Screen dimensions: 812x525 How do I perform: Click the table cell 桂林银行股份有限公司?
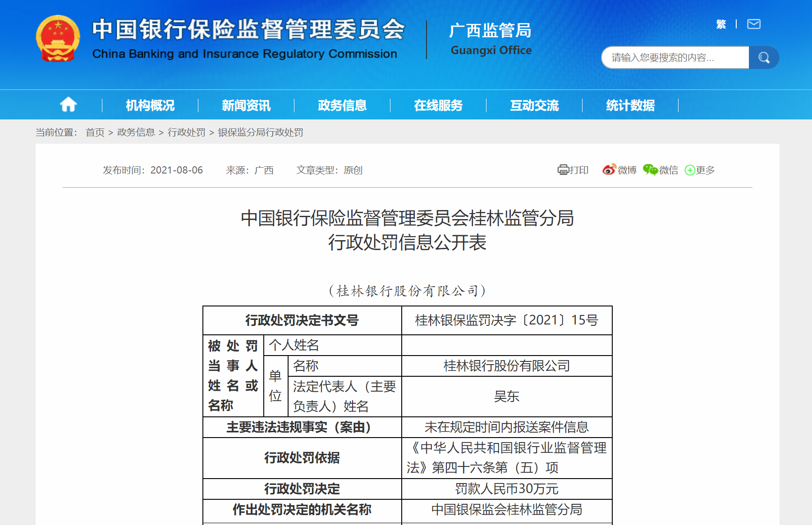tap(507, 366)
